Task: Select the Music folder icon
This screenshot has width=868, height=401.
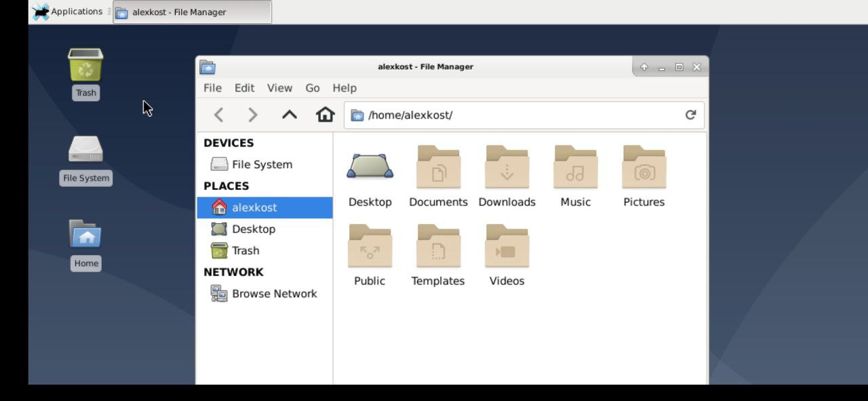Action: pyautogui.click(x=576, y=167)
